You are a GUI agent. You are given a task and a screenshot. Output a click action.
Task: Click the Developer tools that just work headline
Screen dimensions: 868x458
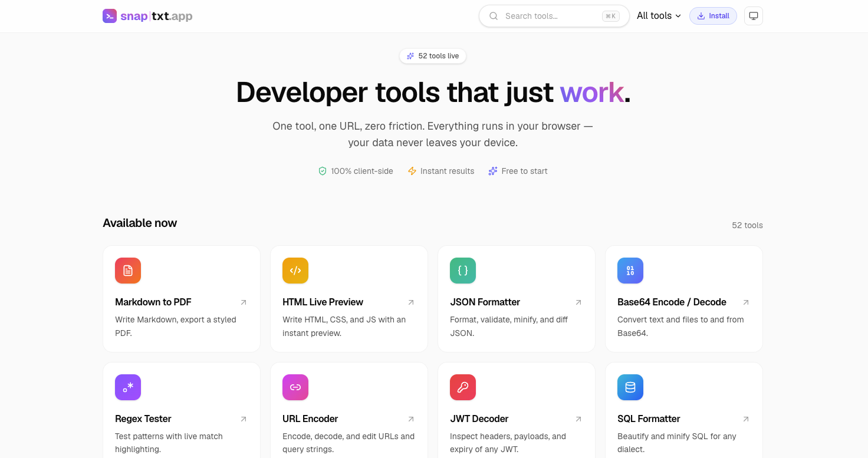click(x=433, y=92)
